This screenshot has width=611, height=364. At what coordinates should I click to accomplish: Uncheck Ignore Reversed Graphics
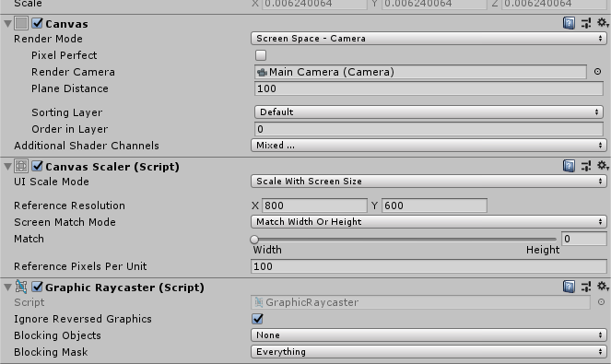click(x=257, y=319)
